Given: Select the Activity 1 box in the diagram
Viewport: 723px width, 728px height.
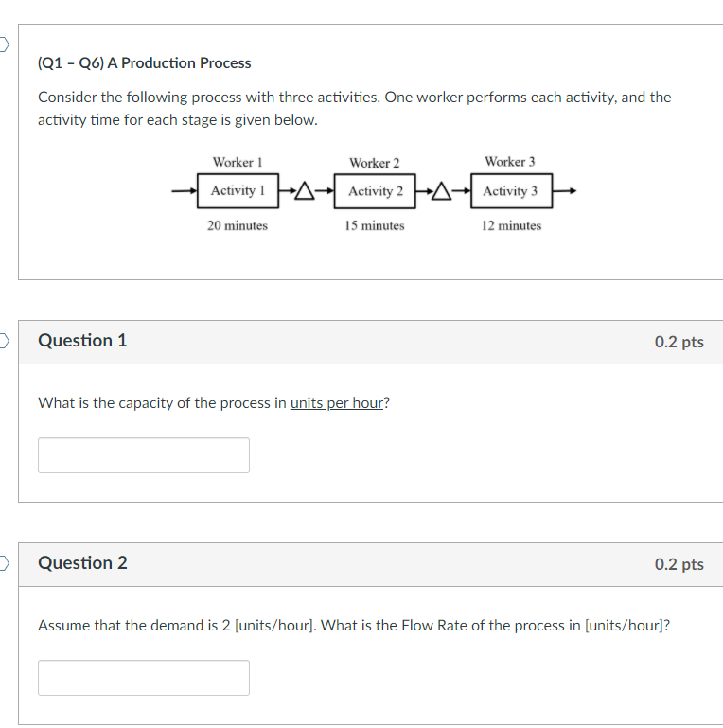Looking at the screenshot, I should tap(238, 191).
